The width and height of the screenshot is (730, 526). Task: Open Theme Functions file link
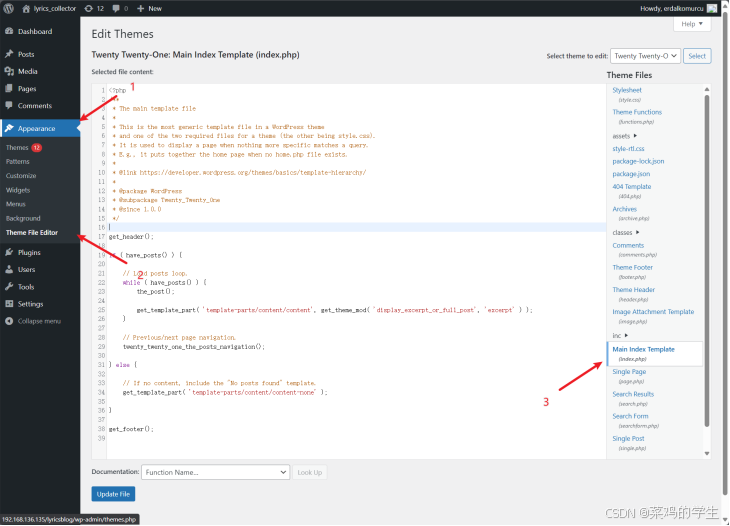(637, 112)
